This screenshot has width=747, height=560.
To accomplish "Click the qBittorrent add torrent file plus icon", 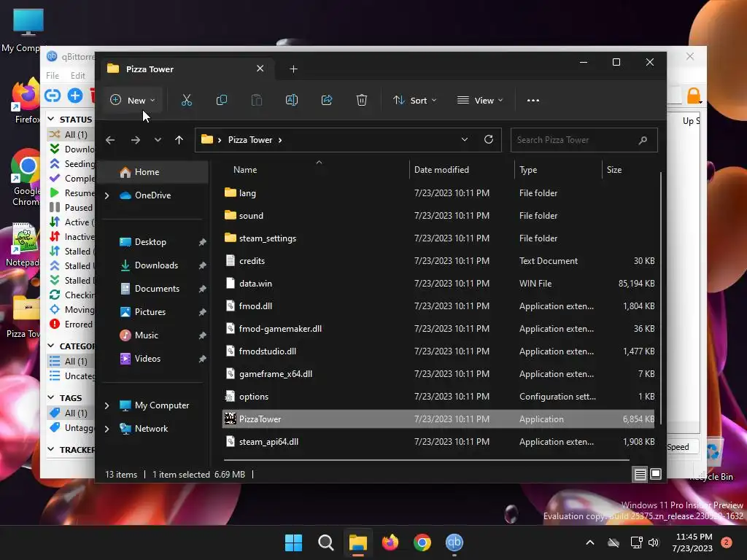I will pos(75,96).
